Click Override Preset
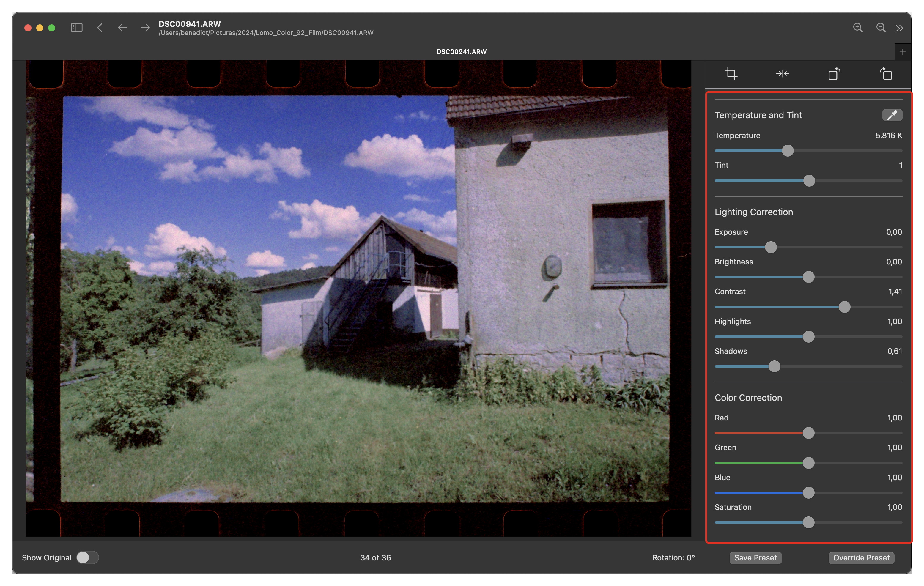 861,557
